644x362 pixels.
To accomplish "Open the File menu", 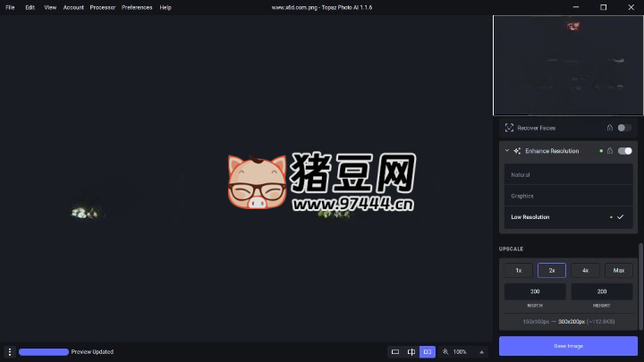I will (x=10, y=7).
